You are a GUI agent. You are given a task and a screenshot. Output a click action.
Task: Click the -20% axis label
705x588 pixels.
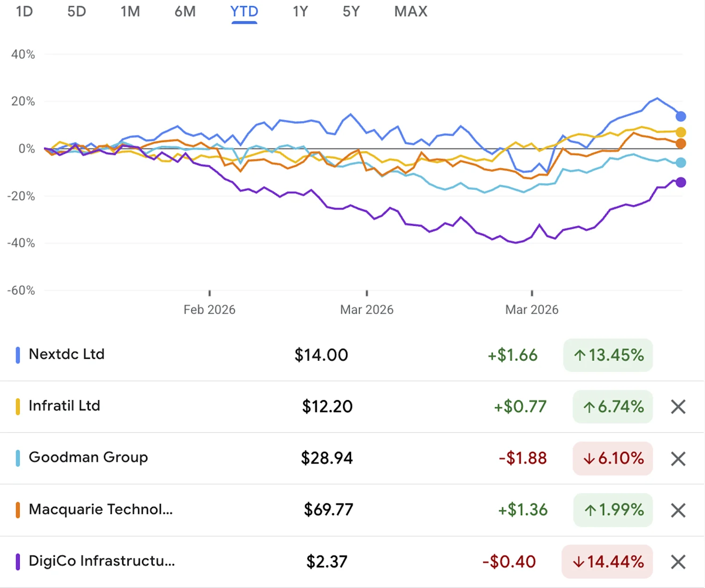(21, 196)
